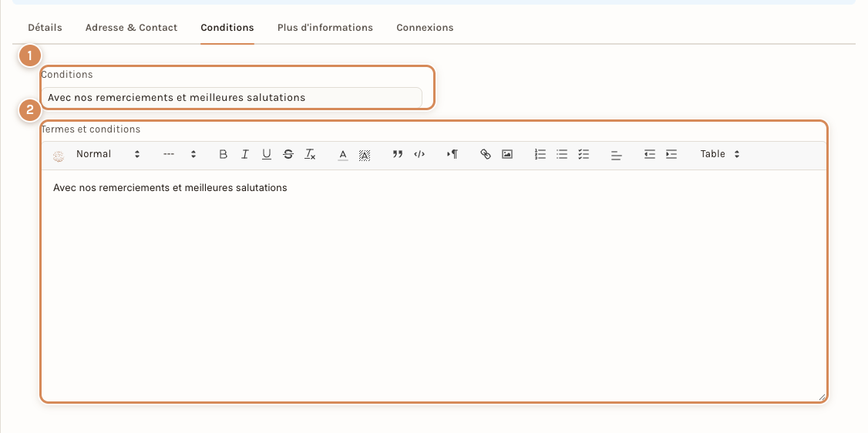Apply numbered list formatting
The height and width of the screenshot is (433, 868).
(x=540, y=154)
